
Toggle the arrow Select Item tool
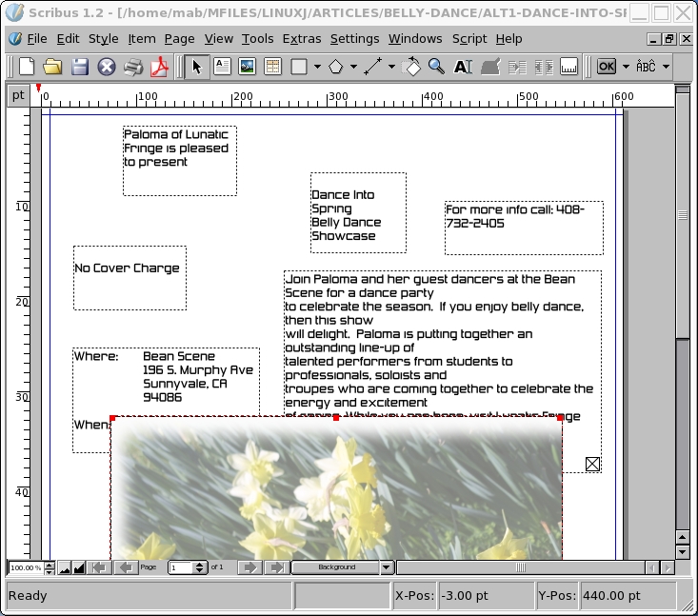point(197,67)
